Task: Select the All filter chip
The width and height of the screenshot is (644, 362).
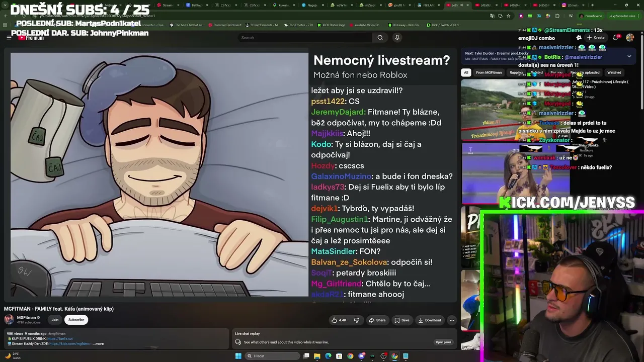Action: 466,72
